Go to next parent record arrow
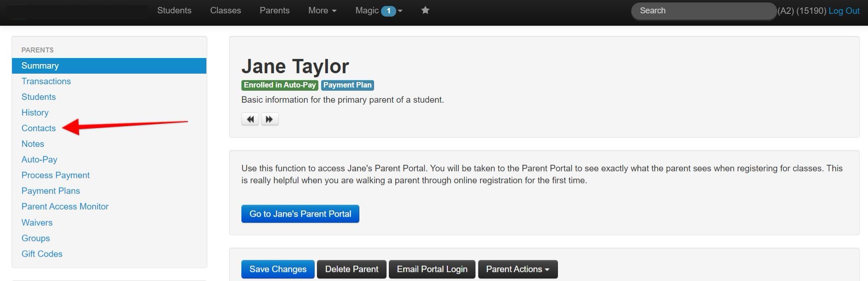 [270, 119]
